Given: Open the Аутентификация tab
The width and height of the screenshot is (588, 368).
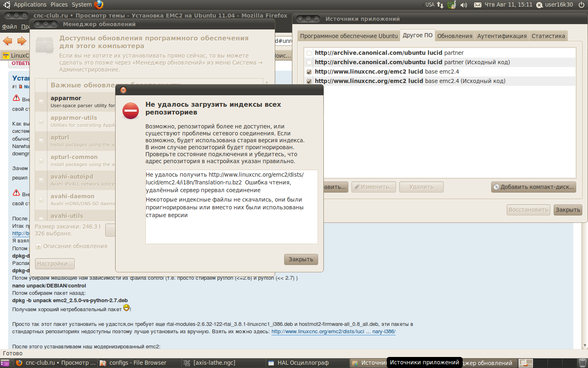Looking at the screenshot, I should click(502, 36).
